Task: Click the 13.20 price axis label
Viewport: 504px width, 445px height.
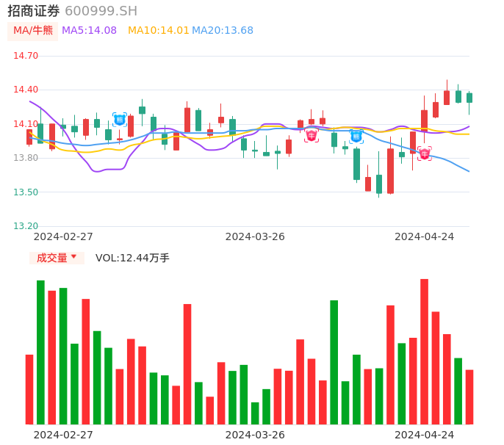Action: pos(26,225)
